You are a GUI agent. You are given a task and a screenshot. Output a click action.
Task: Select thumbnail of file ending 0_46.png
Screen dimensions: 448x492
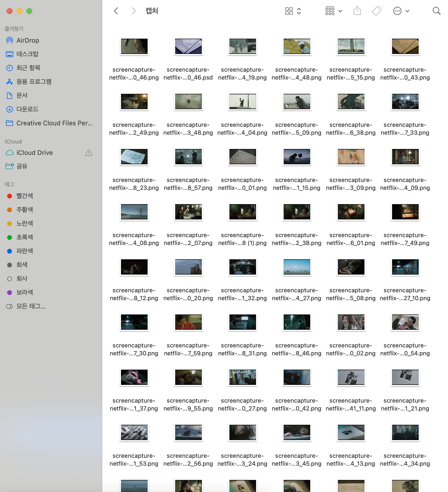[134, 46]
